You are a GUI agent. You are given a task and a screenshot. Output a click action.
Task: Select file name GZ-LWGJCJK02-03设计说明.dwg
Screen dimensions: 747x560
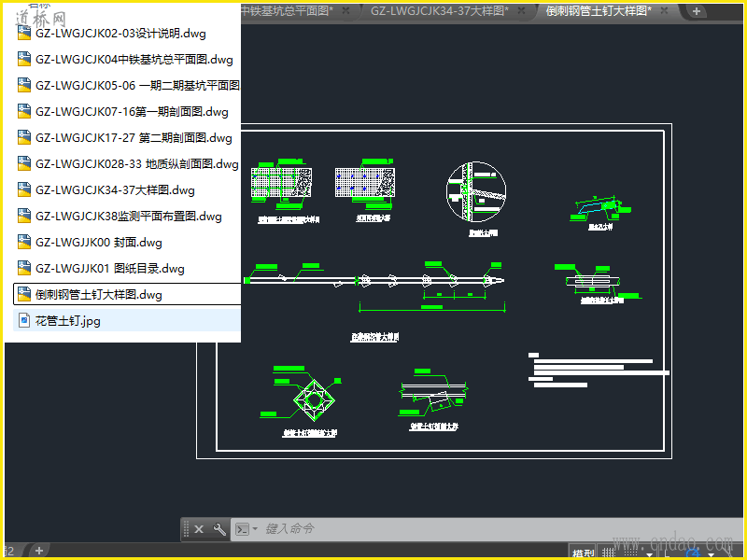120,34
